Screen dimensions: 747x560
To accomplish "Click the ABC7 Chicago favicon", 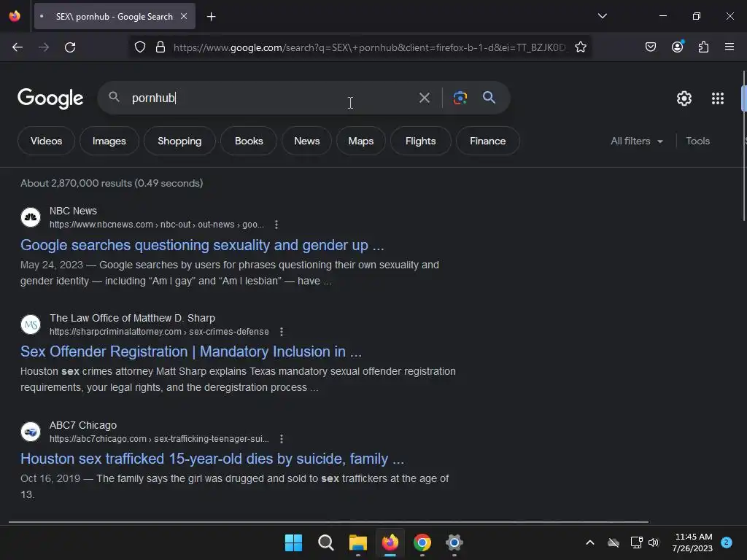I will (31, 432).
